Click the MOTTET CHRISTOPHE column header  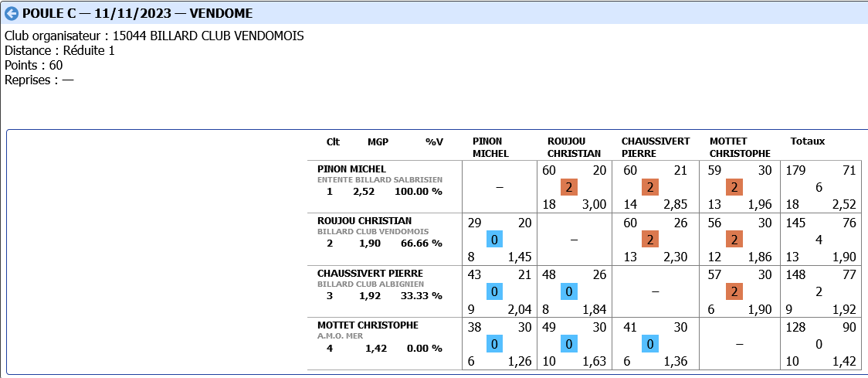(740, 148)
